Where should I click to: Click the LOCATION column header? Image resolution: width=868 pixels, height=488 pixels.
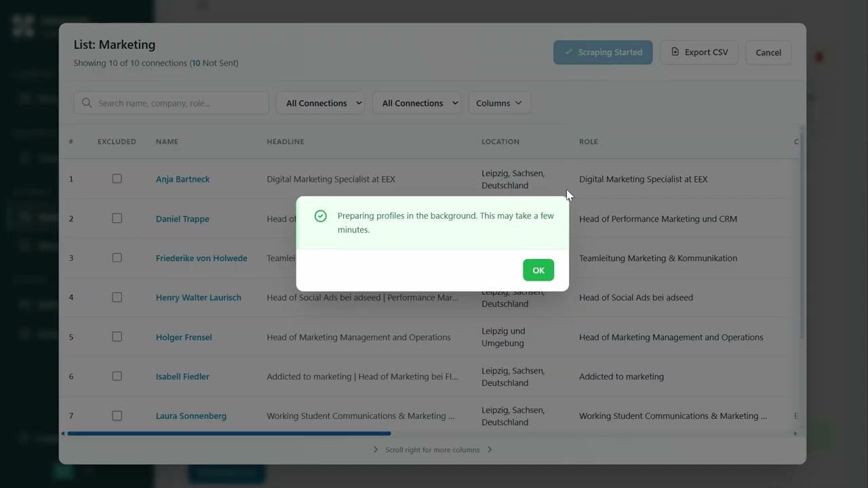500,142
